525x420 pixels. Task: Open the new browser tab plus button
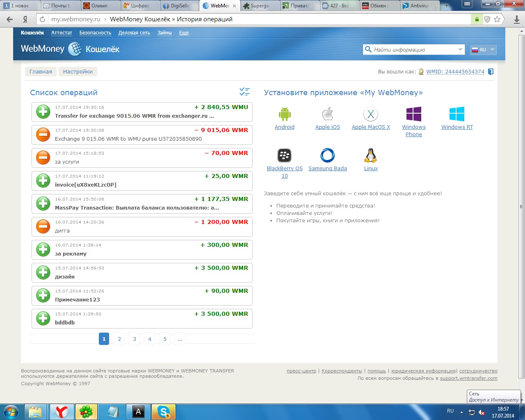[x=447, y=6]
